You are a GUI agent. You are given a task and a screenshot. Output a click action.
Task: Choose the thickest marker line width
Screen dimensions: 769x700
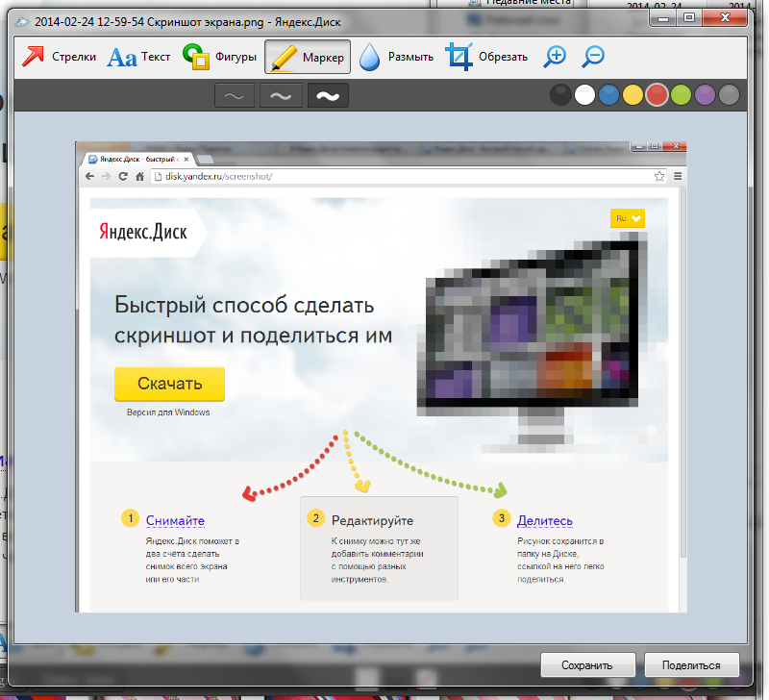[328, 95]
